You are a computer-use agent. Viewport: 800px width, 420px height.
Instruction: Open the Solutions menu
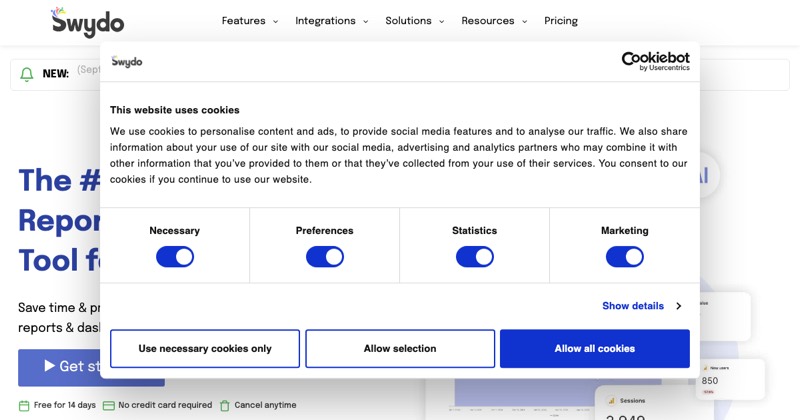(x=408, y=21)
